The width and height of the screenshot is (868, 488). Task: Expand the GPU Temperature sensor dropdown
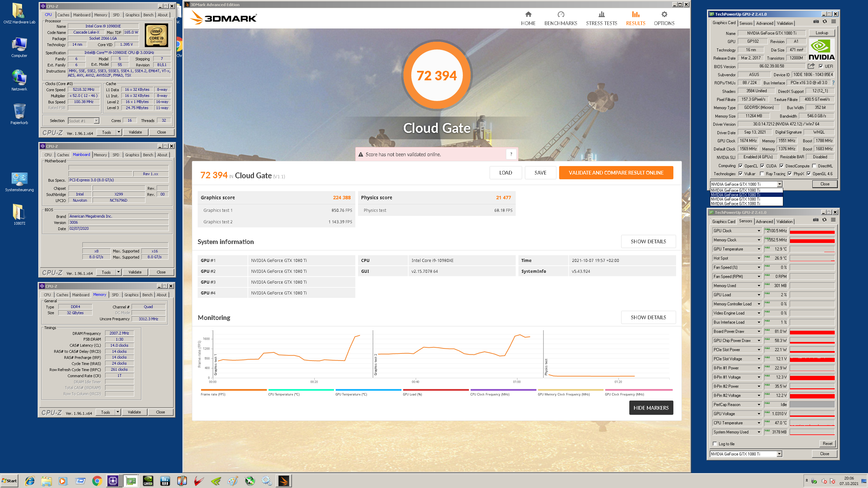(x=759, y=249)
